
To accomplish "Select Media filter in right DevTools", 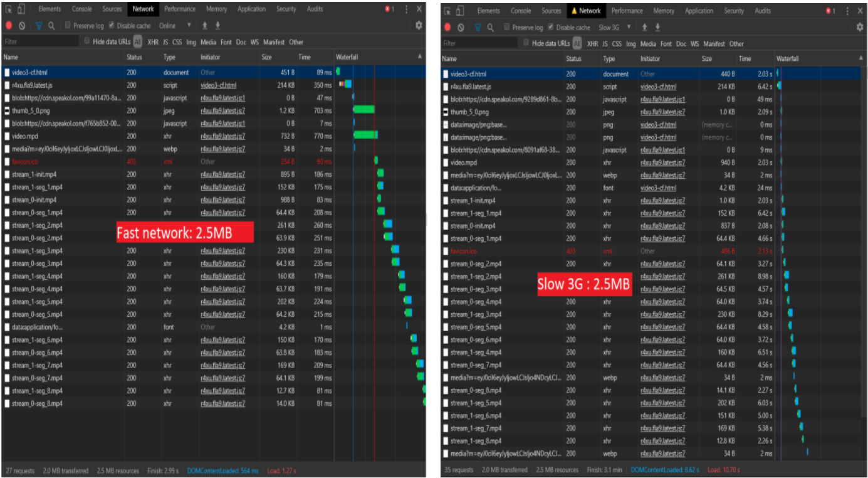I will [648, 44].
